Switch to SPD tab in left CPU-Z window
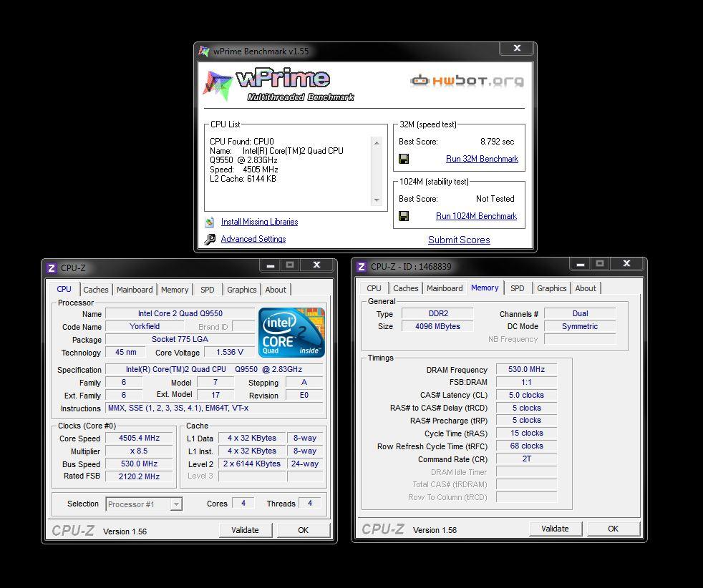 coord(207,290)
